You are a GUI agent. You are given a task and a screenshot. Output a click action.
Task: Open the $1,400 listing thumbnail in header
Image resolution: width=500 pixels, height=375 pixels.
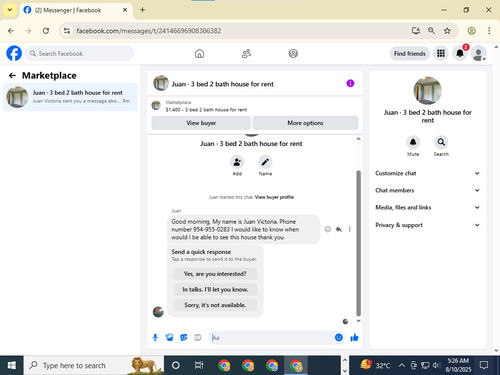pyautogui.click(x=156, y=106)
